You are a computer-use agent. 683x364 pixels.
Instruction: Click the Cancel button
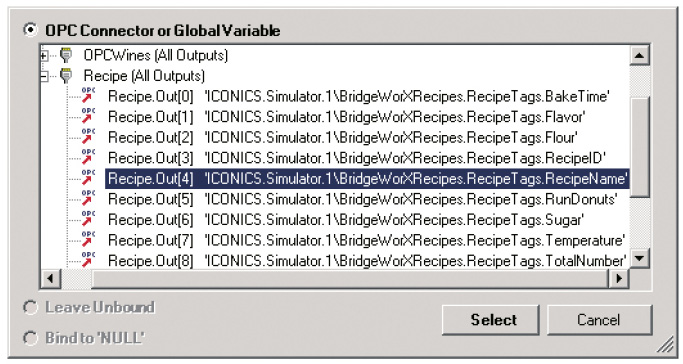pyautogui.click(x=599, y=320)
